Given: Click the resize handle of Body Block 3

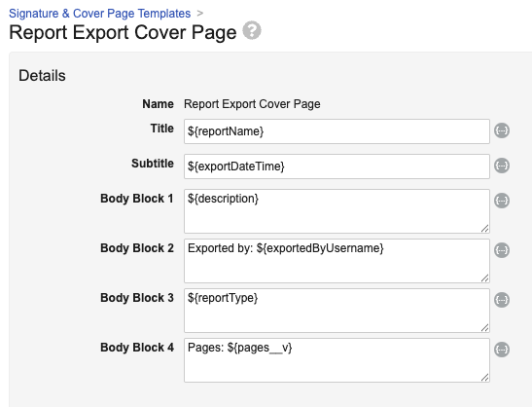Looking at the screenshot, I should click(x=485, y=327).
